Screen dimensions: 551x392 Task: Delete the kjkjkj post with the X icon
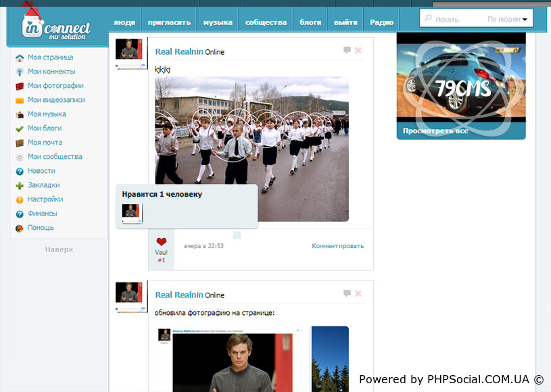point(358,50)
